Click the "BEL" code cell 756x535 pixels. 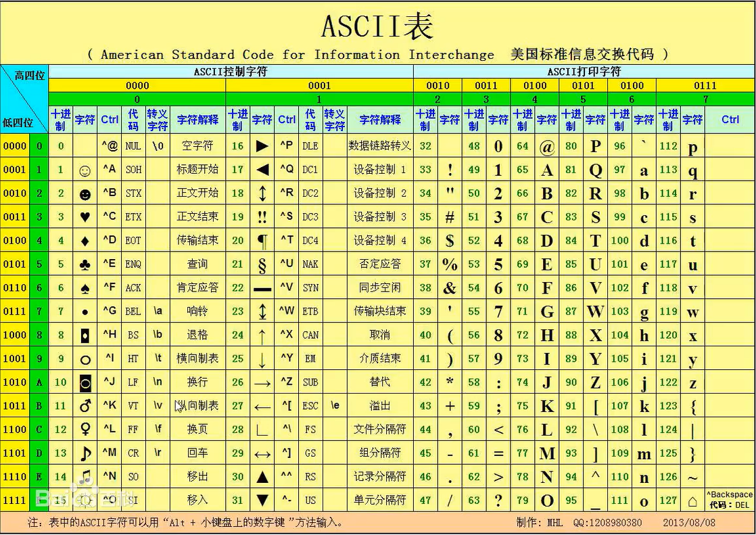click(134, 311)
